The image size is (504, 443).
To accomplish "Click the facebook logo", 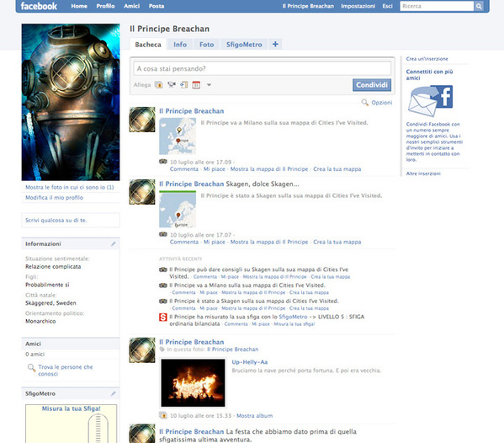I will pos(39,6).
